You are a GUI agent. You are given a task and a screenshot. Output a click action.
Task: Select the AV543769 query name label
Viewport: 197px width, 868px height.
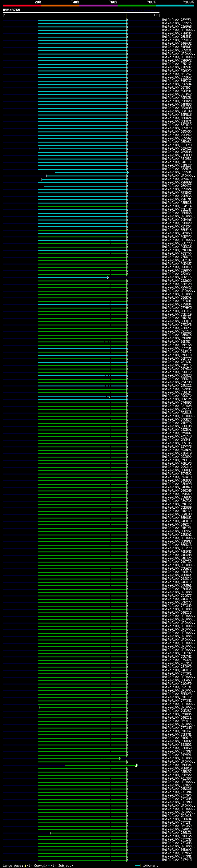pos(11,10)
